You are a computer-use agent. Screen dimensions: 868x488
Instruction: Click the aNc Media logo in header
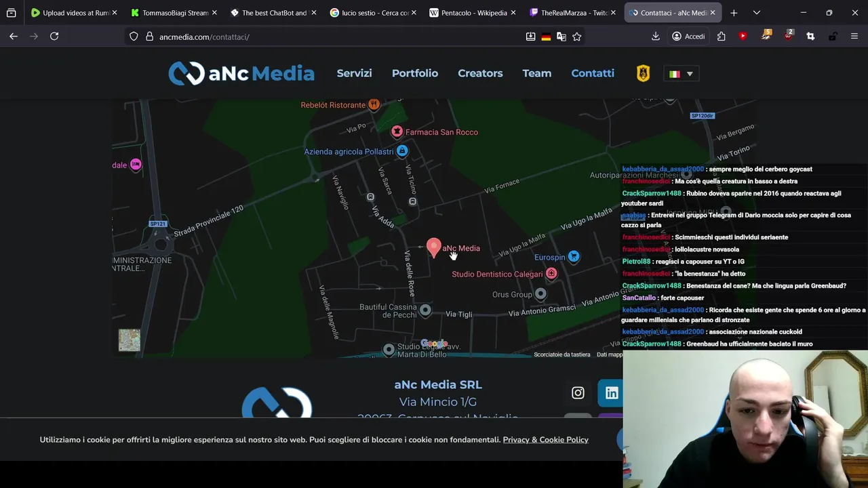tap(241, 73)
